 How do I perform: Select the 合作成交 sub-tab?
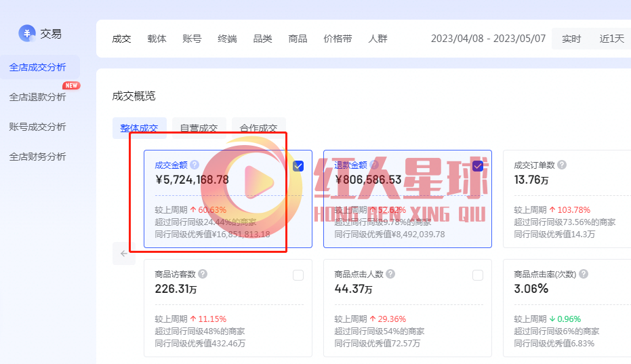(x=259, y=128)
